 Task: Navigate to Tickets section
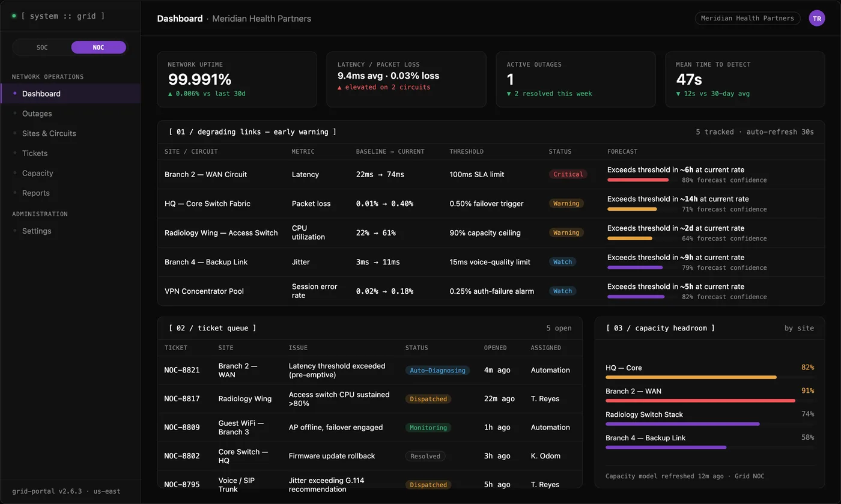click(x=70, y=153)
